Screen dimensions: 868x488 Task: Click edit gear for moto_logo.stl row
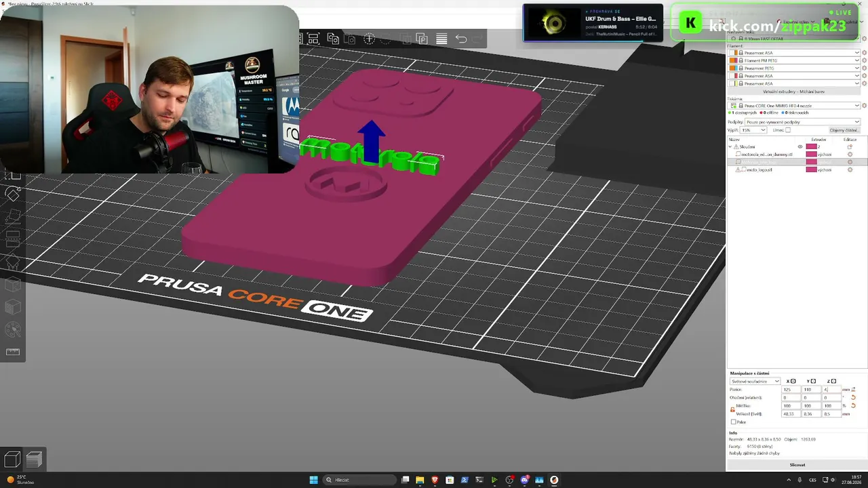(850, 169)
